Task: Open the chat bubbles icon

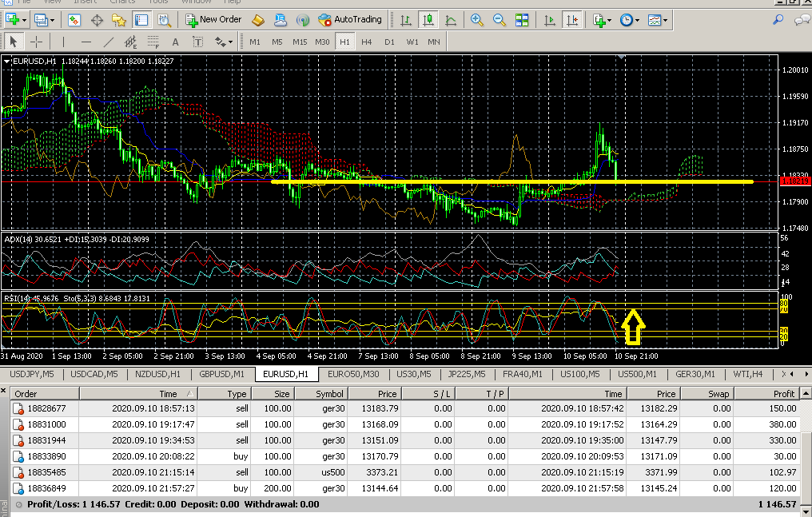Action: [x=802, y=20]
